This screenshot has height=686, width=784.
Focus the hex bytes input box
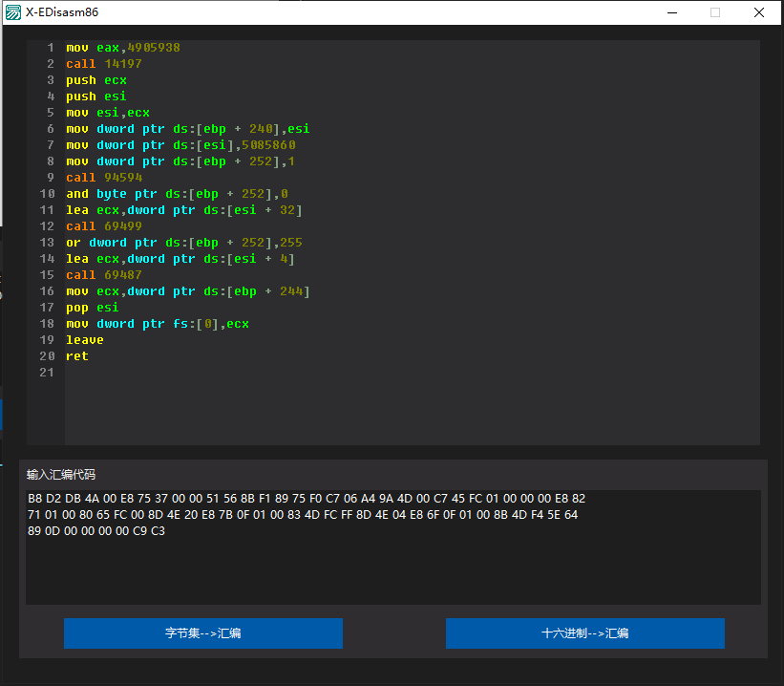point(393,547)
